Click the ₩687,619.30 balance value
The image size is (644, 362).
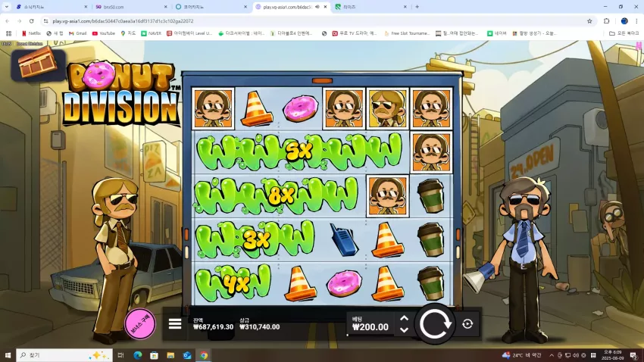coord(213,326)
